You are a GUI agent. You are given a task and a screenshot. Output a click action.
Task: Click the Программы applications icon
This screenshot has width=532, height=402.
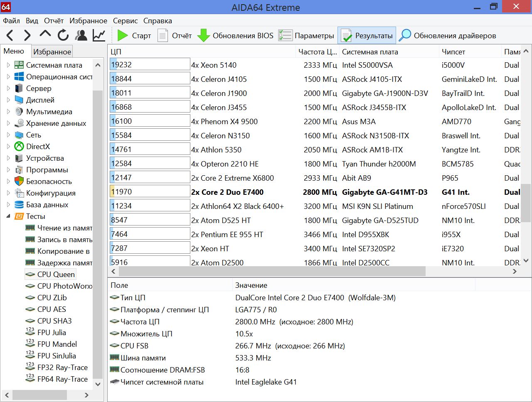(19, 169)
